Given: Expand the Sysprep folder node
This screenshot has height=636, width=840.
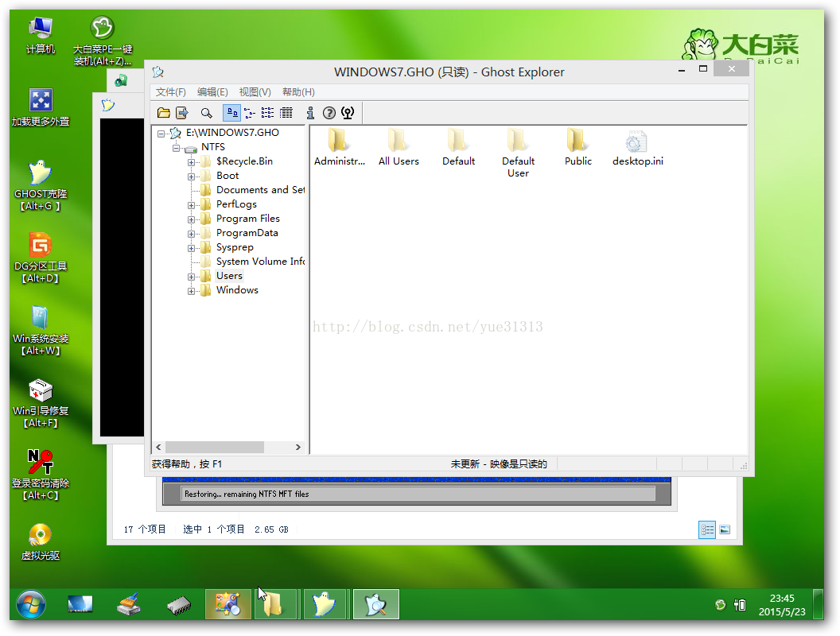Looking at the screenshot, I should (191, 248).
